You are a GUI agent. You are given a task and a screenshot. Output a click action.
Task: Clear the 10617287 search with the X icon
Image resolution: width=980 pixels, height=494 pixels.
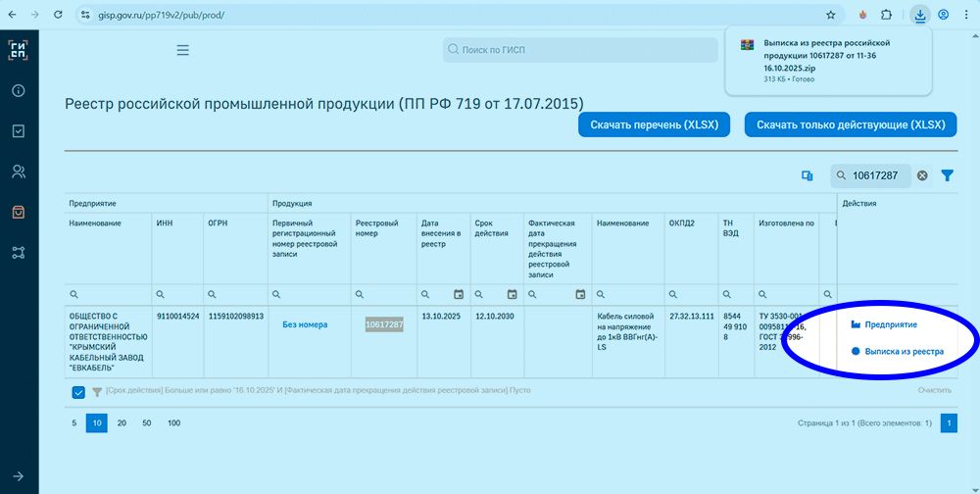click(x=922, y=175)
